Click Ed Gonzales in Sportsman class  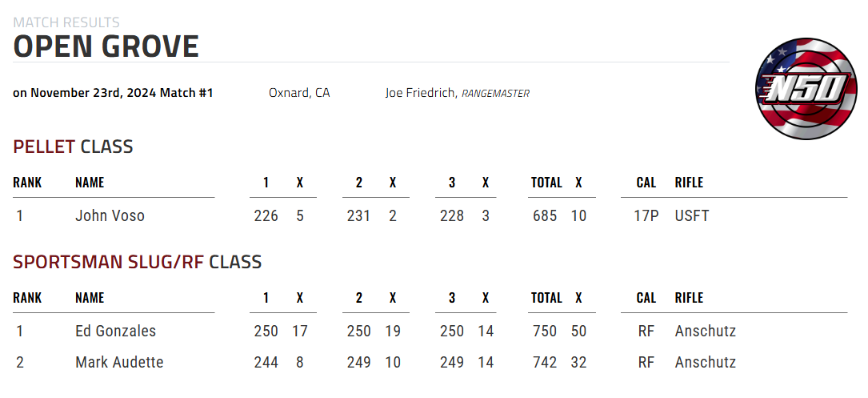point(116,331)
